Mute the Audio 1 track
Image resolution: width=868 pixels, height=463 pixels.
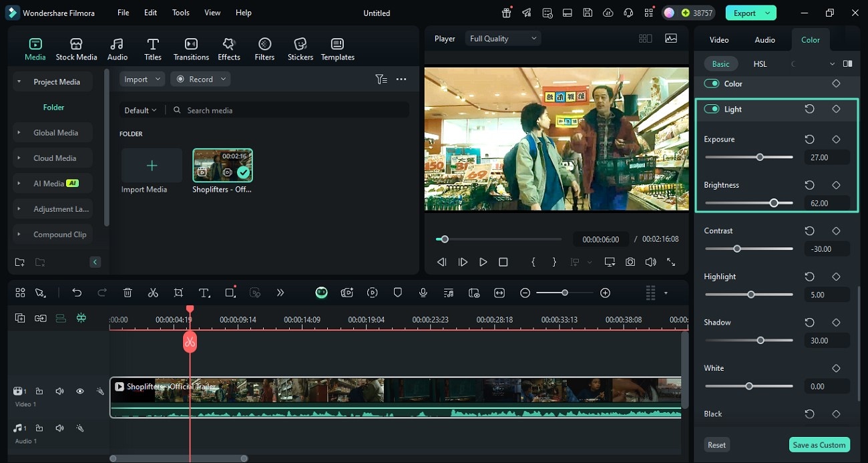(59, 428)
